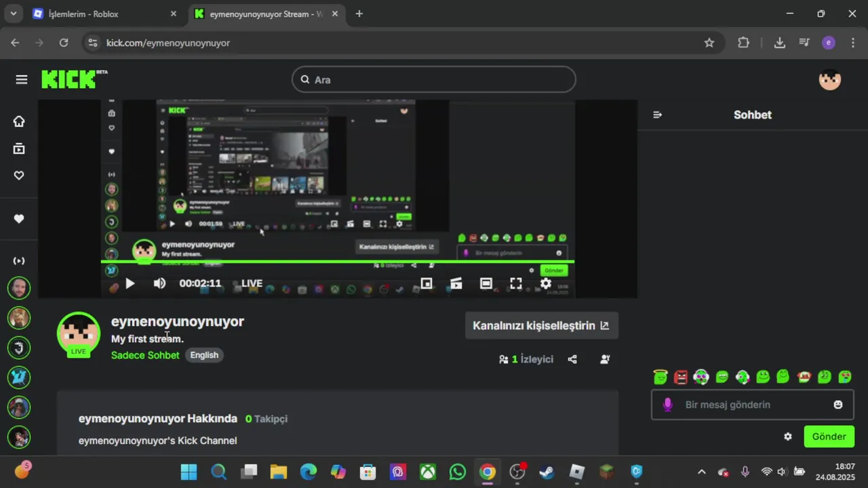Switch to İşlemlerim - Roblox tab
Viewport: 868px width, 488px height.
(x=105, y=14)
